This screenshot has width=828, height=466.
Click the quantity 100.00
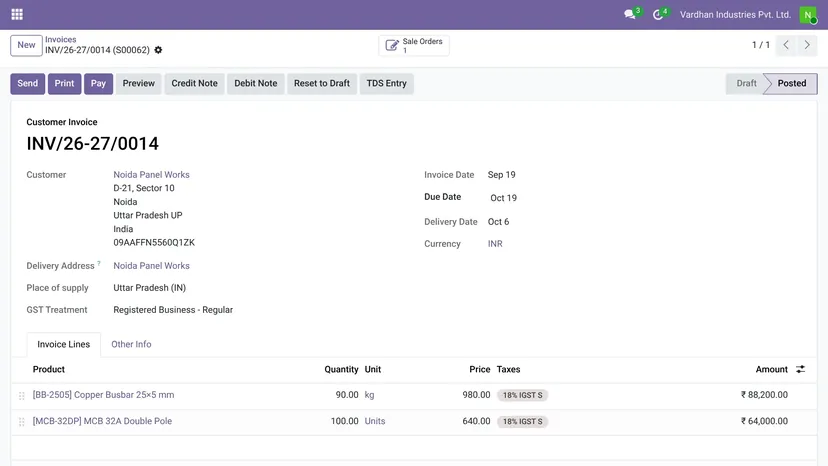point(345,421)
